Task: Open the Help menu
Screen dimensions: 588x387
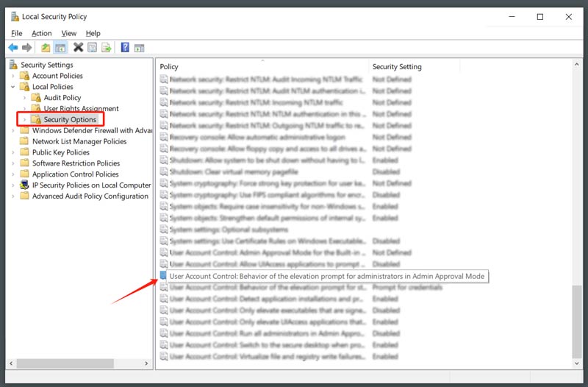Action: [93, 33]
